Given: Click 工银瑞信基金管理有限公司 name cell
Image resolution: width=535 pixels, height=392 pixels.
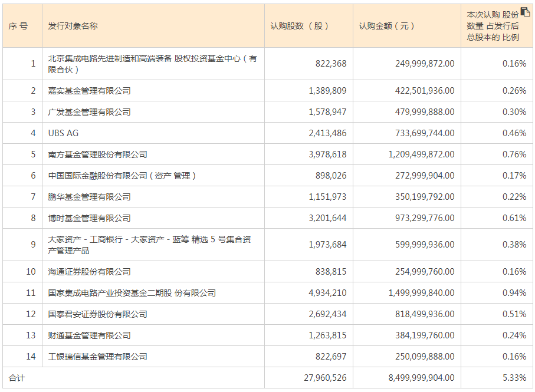Looking at the screenshot, I should (x=153, y=357).
